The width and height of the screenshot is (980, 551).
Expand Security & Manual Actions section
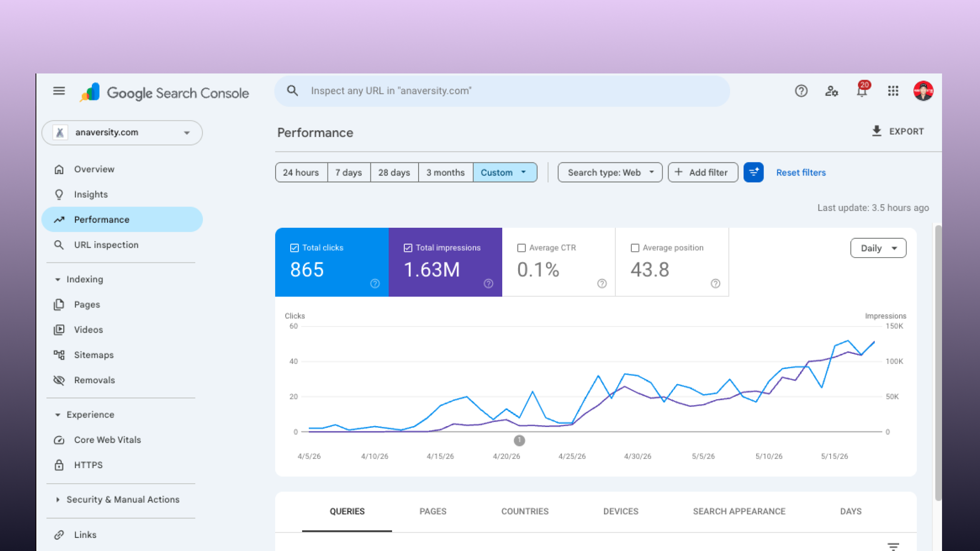click(117, 500)
